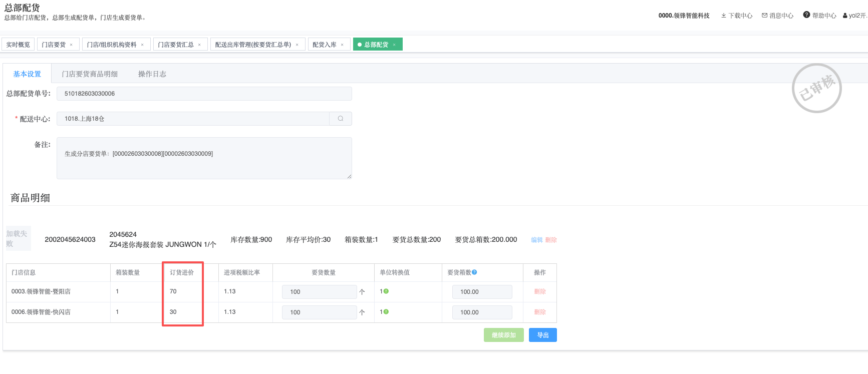Close the 门店要货 tab
This screenshot has height=374, width=868.
tap(71, 45)
